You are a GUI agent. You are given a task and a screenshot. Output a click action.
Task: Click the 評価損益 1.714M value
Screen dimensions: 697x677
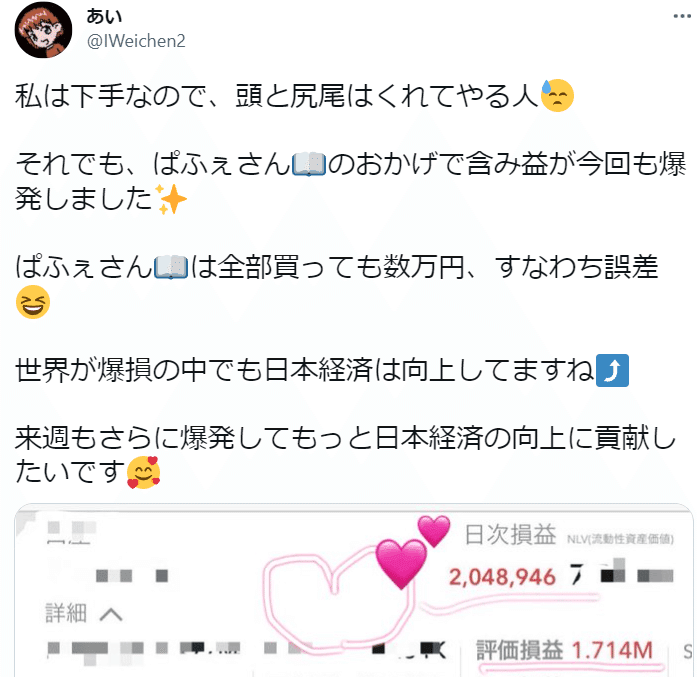tap(565, 650)
